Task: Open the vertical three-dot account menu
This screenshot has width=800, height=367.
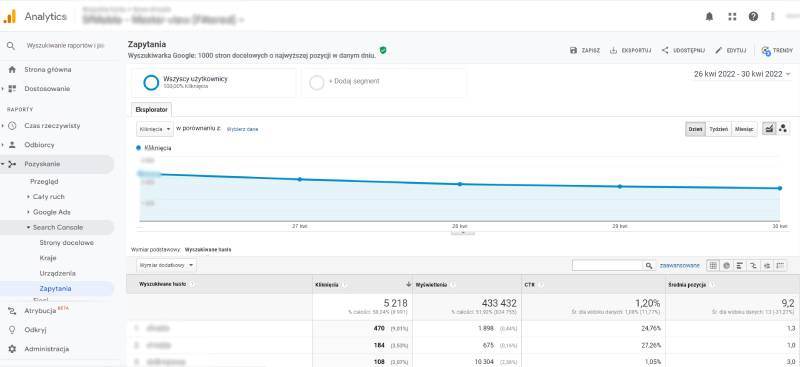Action: point(773,16)
